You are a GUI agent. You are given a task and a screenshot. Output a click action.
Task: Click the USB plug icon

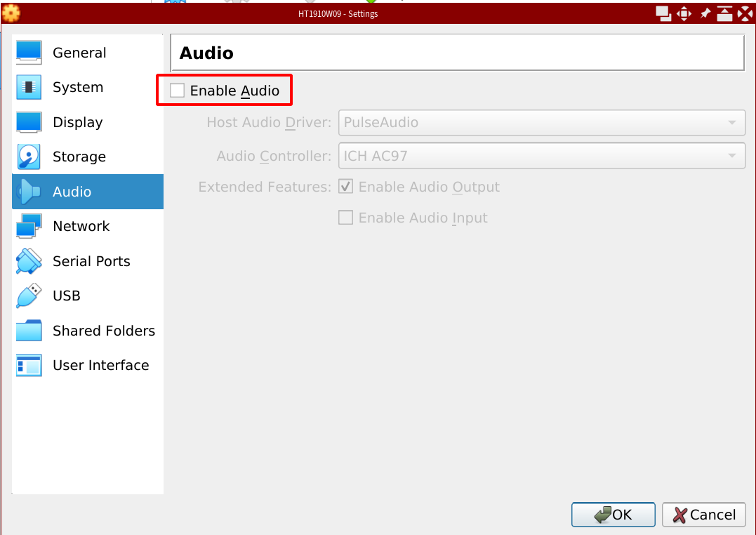(29, 296)
